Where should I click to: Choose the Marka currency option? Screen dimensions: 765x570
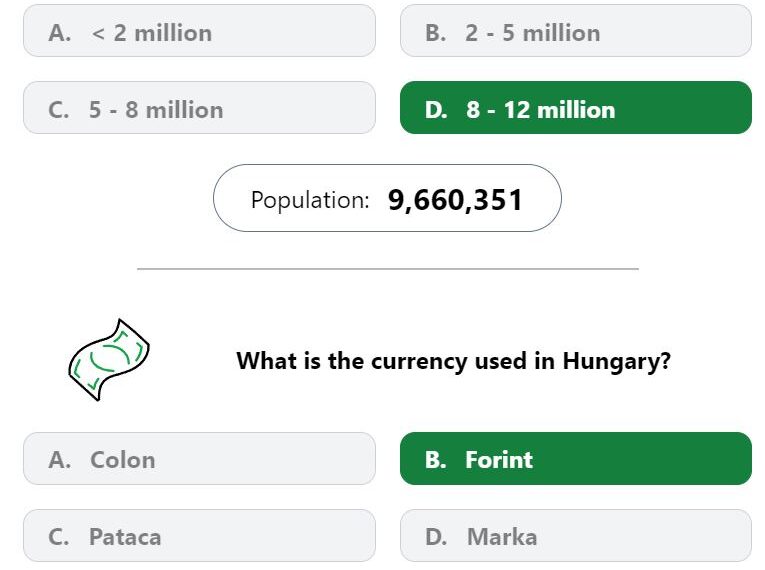(x=576, y=536)
